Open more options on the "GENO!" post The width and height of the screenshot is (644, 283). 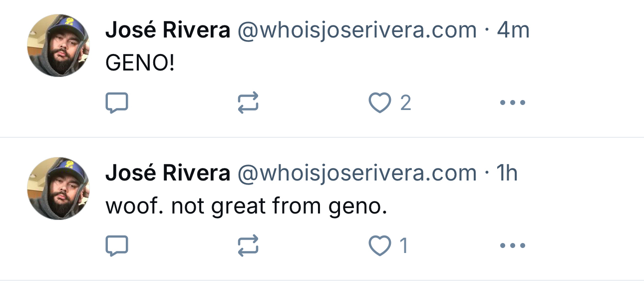coord(512,103)
